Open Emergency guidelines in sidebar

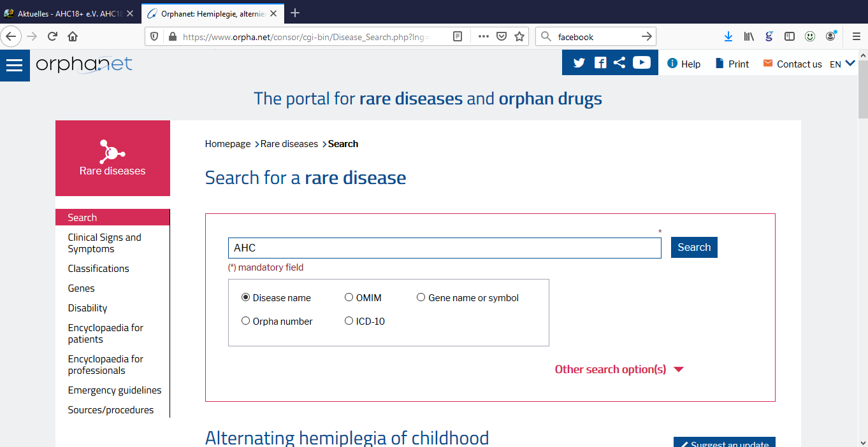(x=115, y=390)
